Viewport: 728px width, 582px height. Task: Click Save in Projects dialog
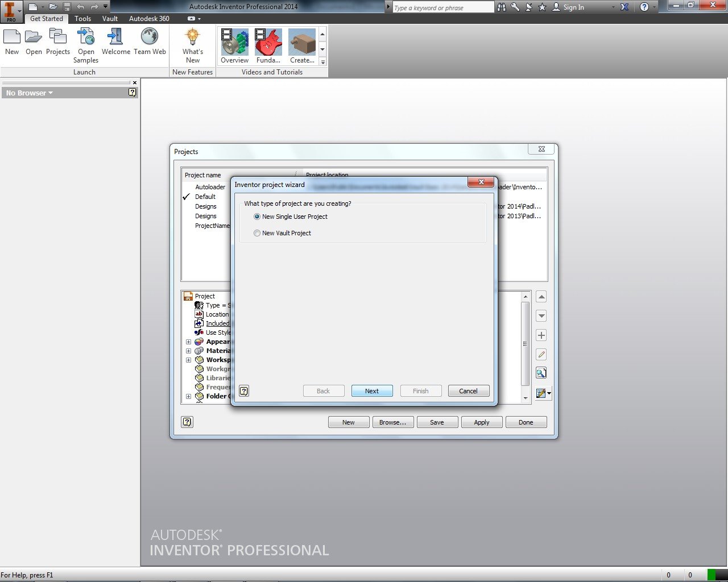pyautogui.click(x=437, y=422)
